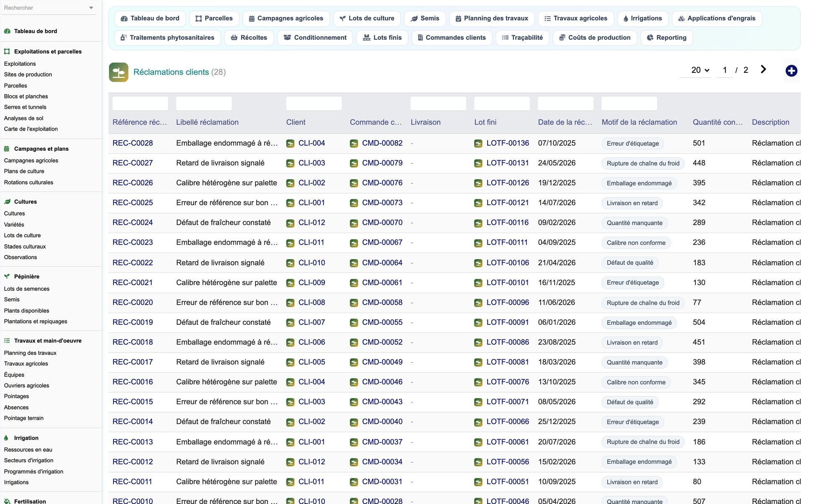
Task: Focus the Motif de la réclamation filter field
Action: [x=629, y=103]
